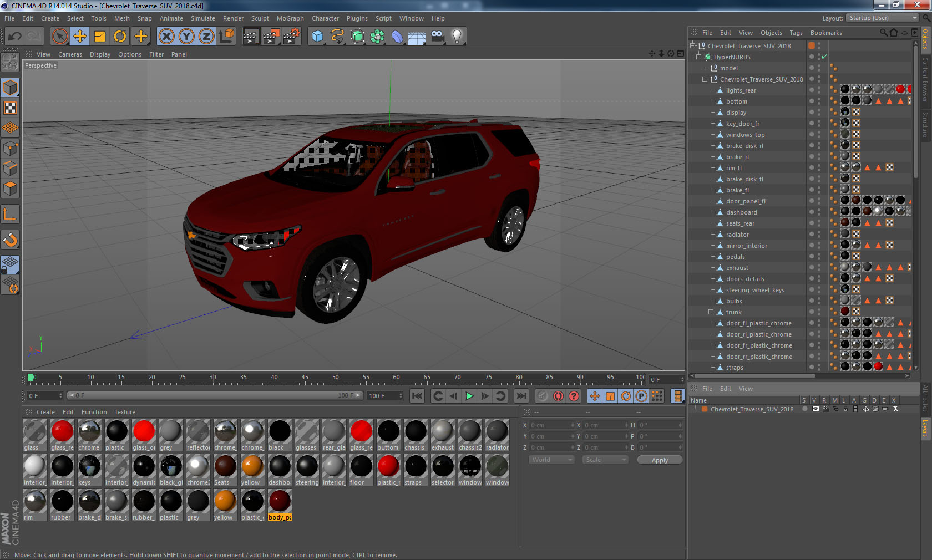Toggle X axis lock
Image resolution: width=932 pixels, height=560 pixels.
tap(166, 37)
